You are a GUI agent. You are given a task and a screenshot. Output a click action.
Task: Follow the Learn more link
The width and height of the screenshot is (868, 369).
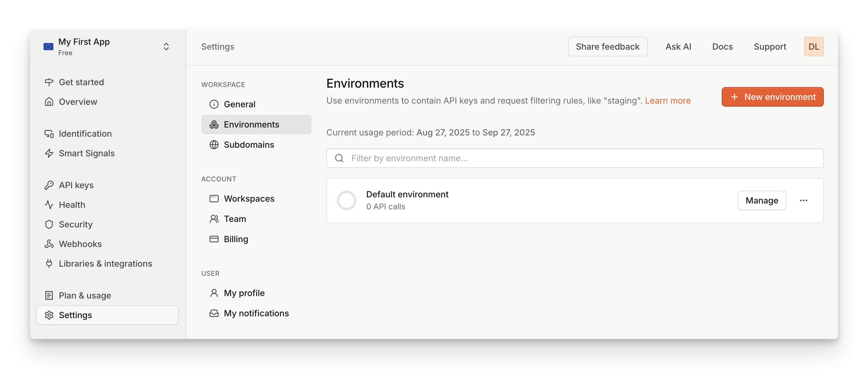point(667,101)
